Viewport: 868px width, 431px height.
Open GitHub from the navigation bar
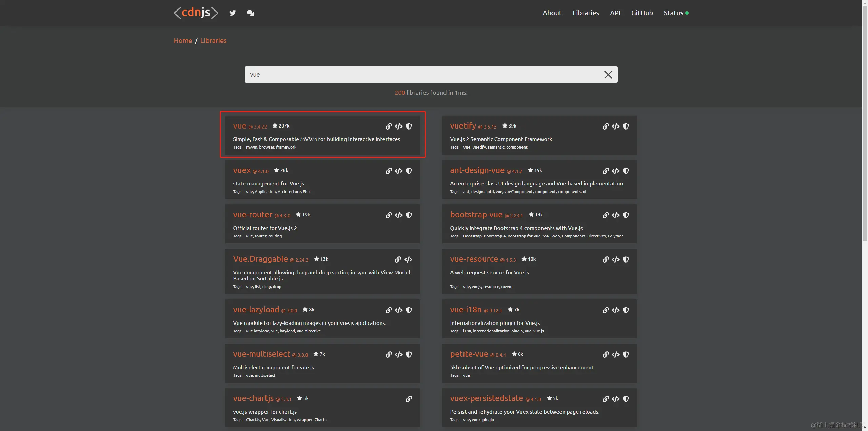(642, 13)
